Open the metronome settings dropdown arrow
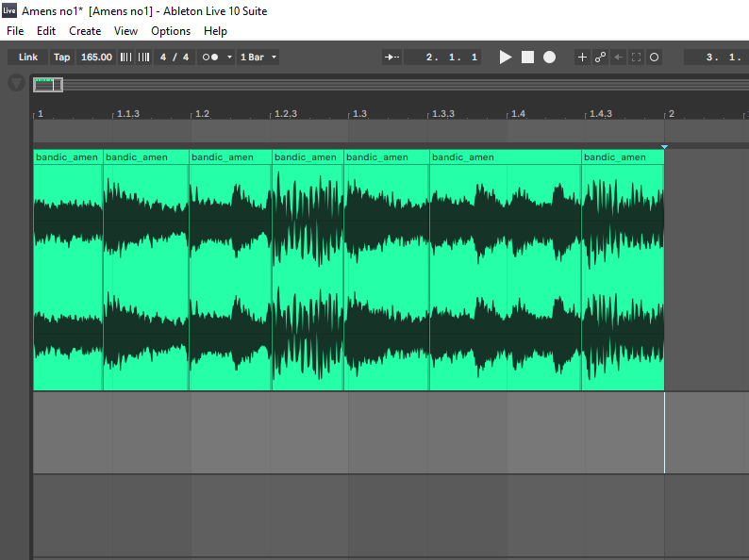Image resolution: width=749 pixels, height=560 pixels. (x=229, y=58)
